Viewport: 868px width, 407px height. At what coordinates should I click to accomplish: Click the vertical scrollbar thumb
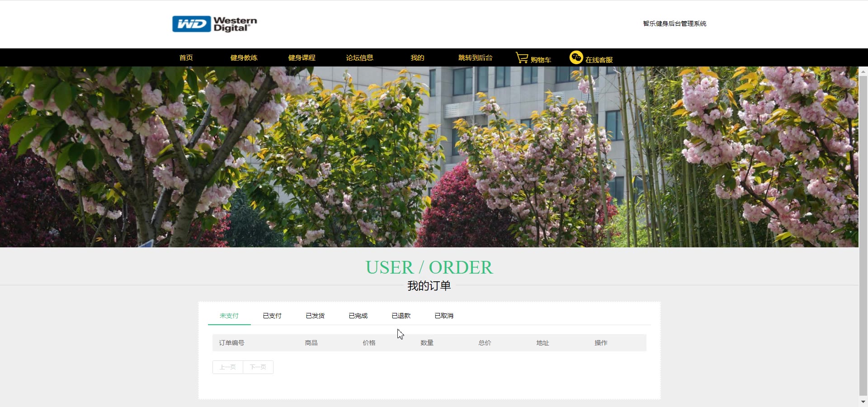[x=863, y=235]
